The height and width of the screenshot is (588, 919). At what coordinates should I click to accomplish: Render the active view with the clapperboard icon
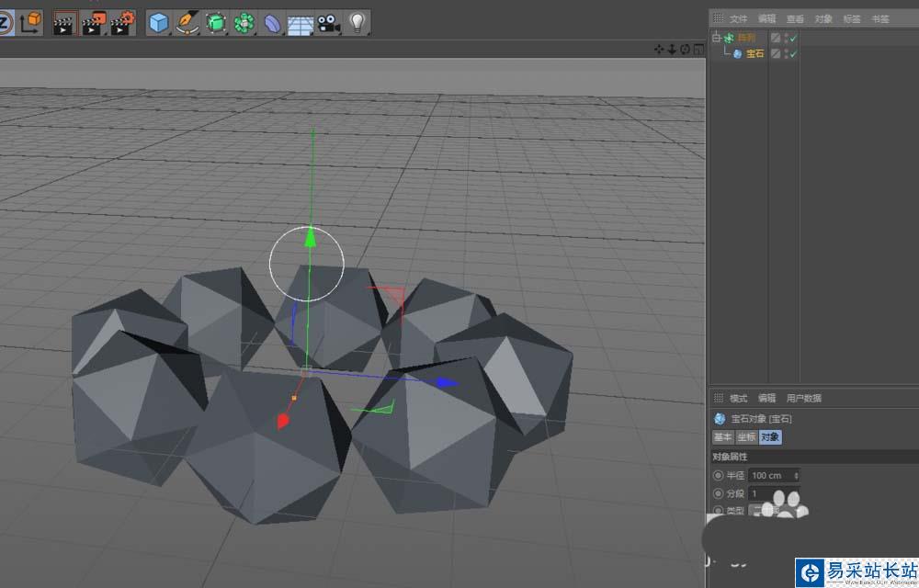tap(64, 23)
